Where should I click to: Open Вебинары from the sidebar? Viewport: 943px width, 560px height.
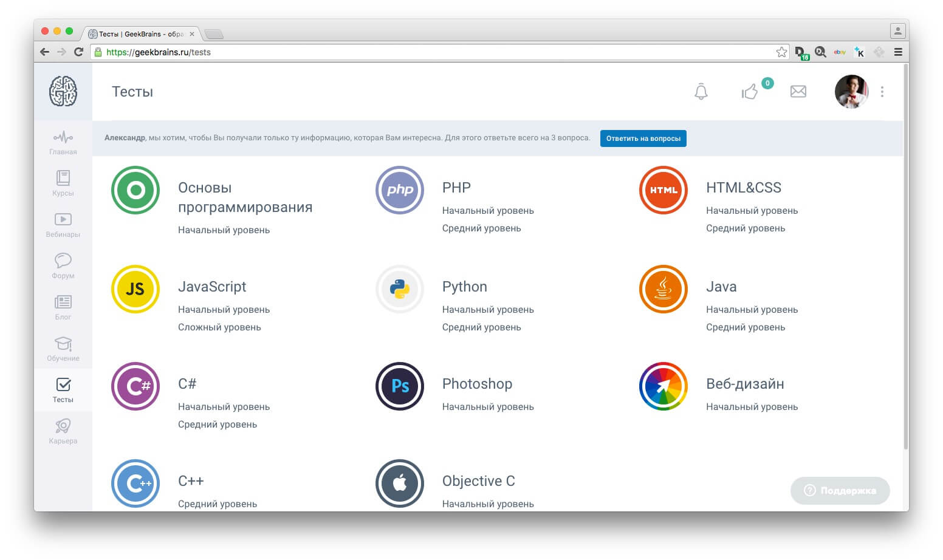(x=63, y=225)
